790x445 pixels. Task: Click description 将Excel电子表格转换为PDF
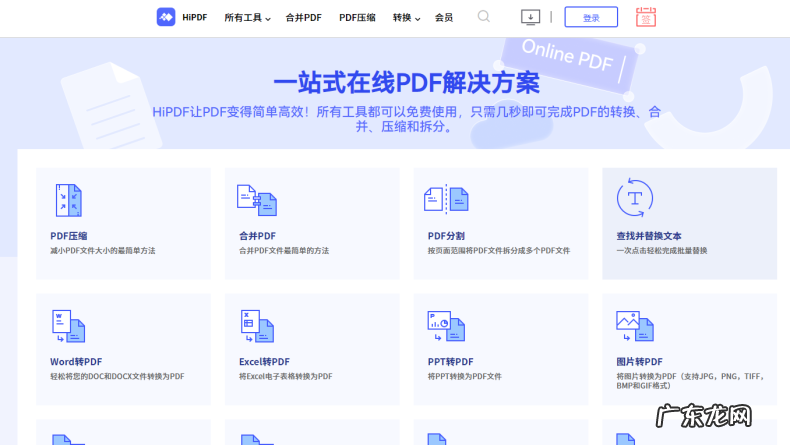[x=286, y=376]
